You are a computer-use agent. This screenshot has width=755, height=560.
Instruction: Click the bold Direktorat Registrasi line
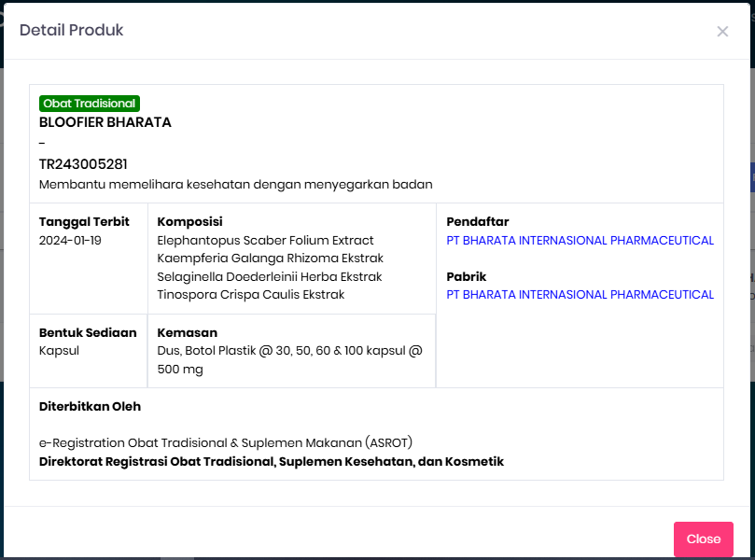pyautogui.click(x=272, y=462)
